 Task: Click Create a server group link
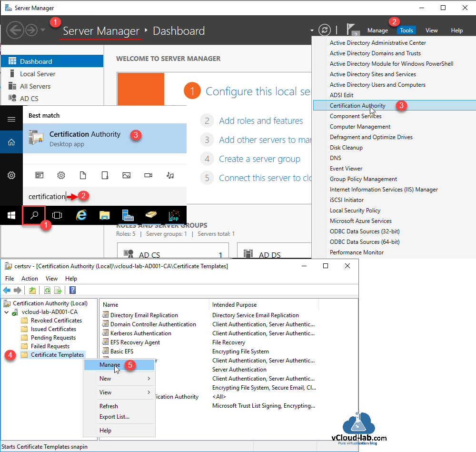pos(259,159)
